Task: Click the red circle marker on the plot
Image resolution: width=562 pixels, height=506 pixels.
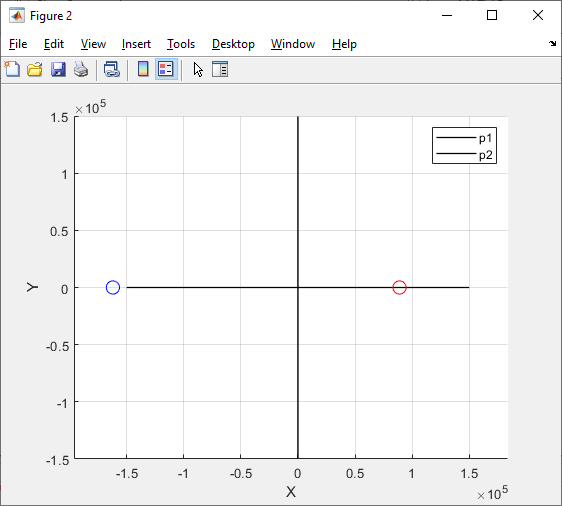Action: (x=399, y=287)
